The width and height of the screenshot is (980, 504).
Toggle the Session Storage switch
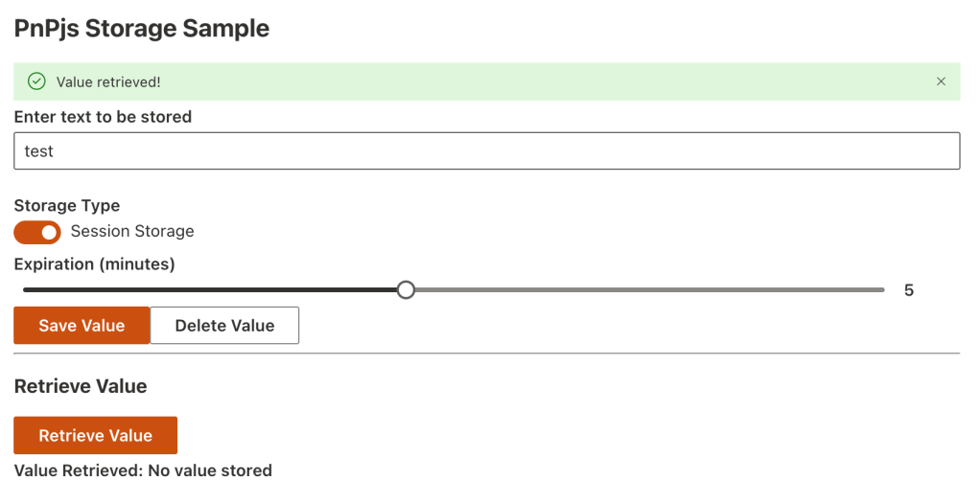37,232
